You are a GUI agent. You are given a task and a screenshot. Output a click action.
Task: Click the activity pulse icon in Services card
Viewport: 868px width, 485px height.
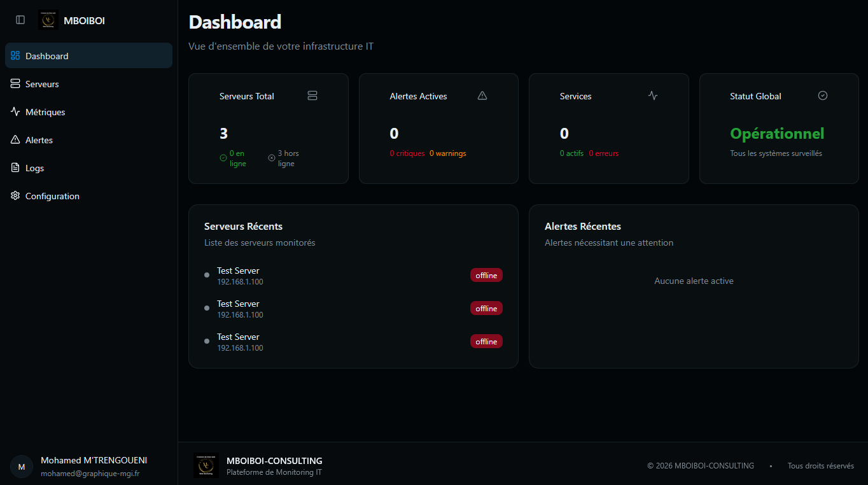pyautogui.click(x=652, y=95)
